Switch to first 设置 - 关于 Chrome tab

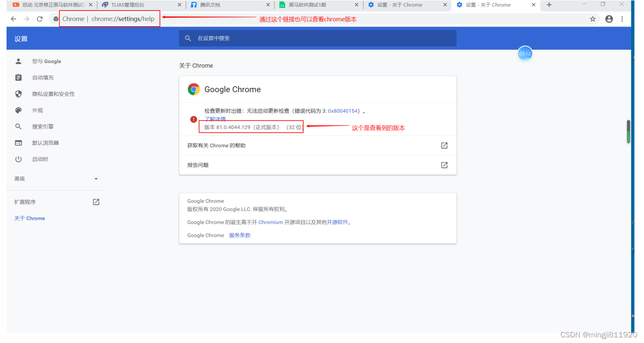click(x=407, y=5)
